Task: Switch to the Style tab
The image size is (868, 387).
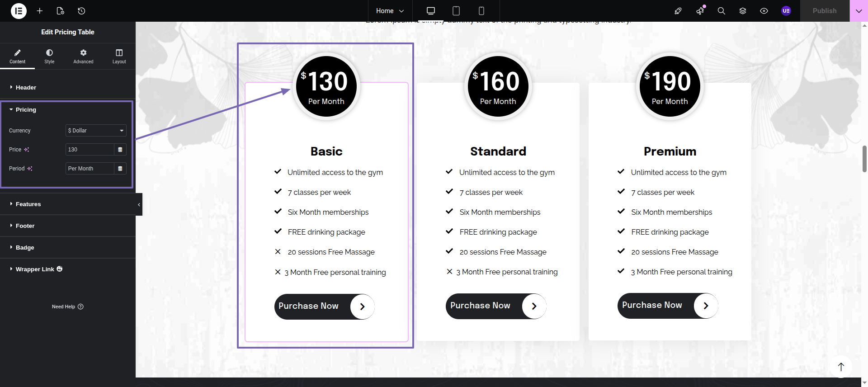Action: coord(49,56)
